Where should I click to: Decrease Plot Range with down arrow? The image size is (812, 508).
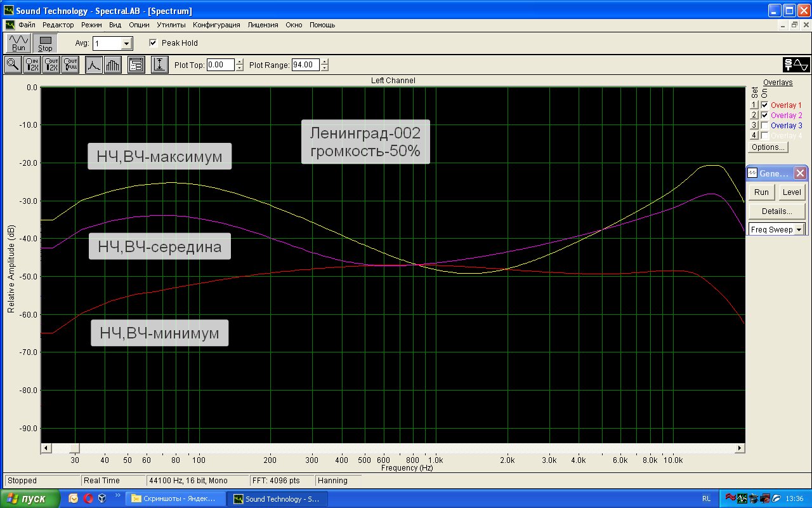click(325, 68)
